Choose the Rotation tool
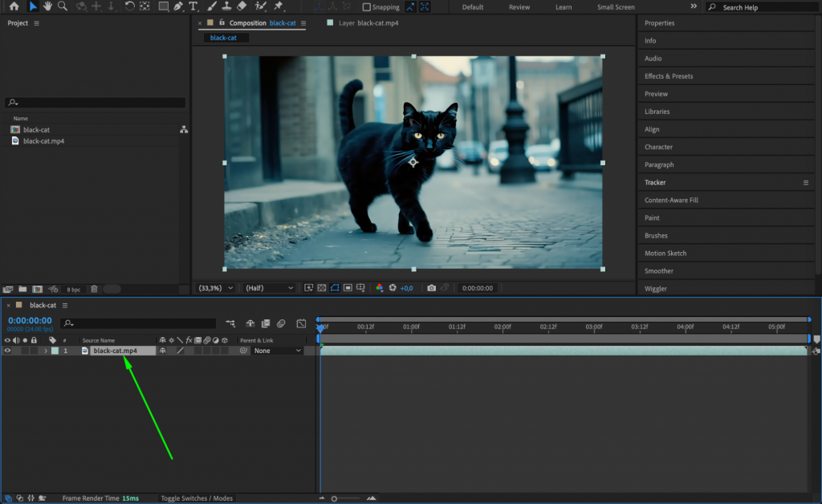Viewport: 822px width, 504px height. [x=128, y=6]
